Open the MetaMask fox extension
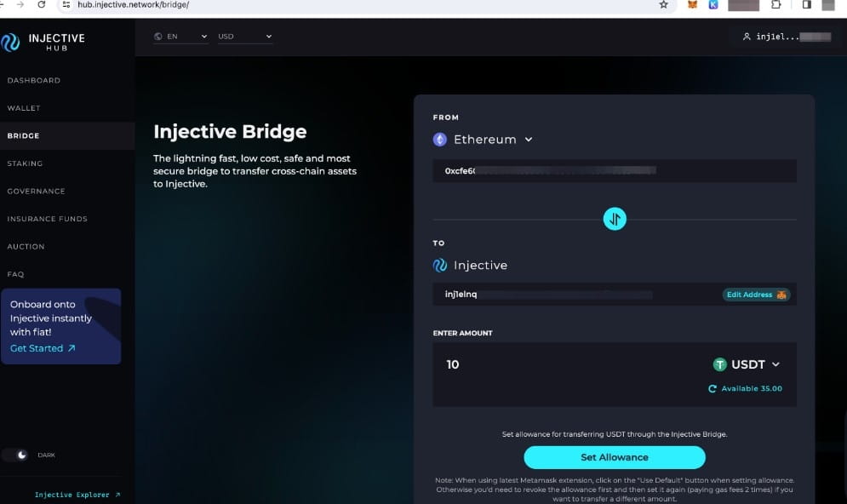The width and height of the screenshot is (847, 504). [692, 5]
